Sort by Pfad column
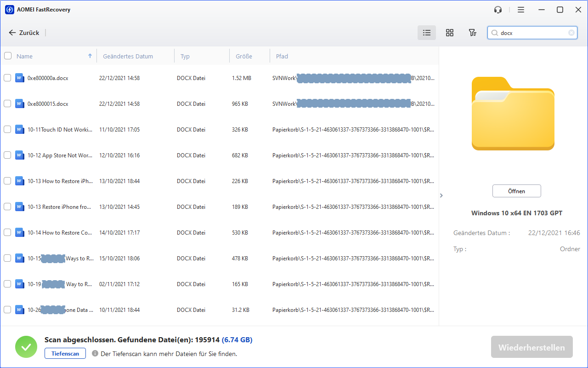 pyautogui.click(x=282, y=56)
